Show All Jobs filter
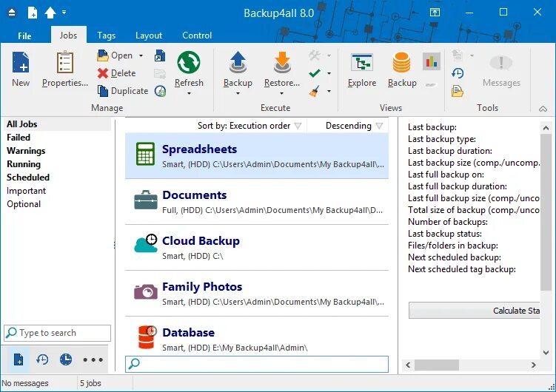Image resolution: width=556 pixels, height=392 pixels. click(x=58, y=124)
